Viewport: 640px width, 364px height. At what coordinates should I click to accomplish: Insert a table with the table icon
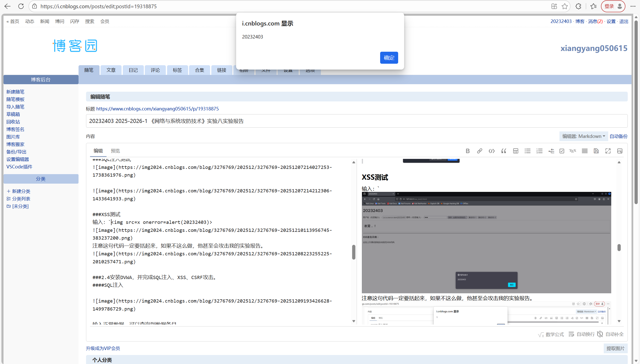pyautogui.click(x=515, y=151)
